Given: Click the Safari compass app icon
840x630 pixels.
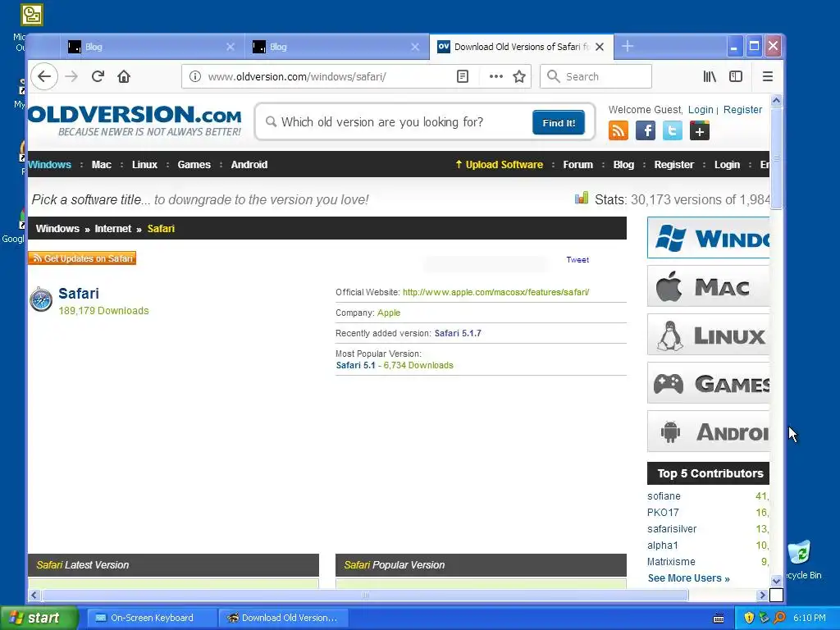Looking at the screenshot, I should [41, 300].
